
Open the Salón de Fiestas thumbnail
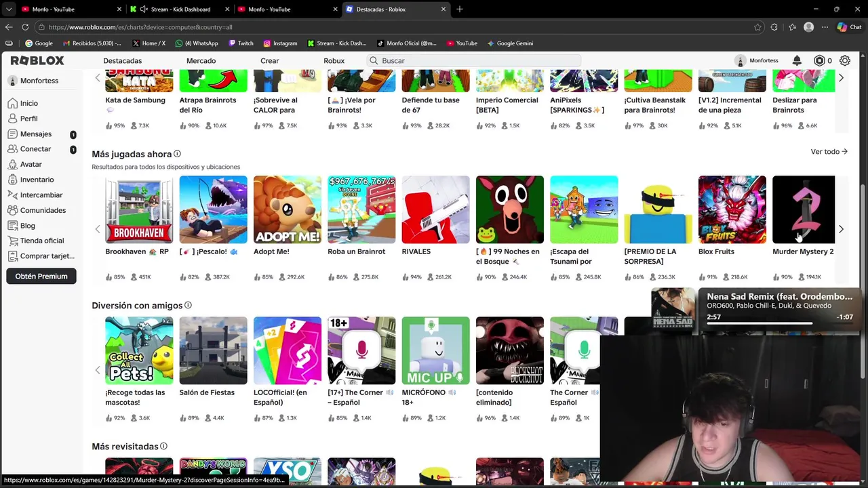[214, 350]
